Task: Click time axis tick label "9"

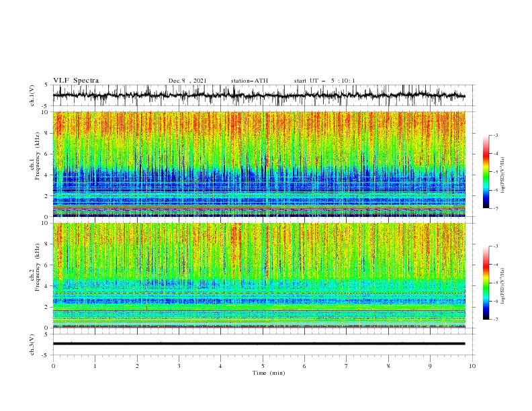Action: (430, 366)
